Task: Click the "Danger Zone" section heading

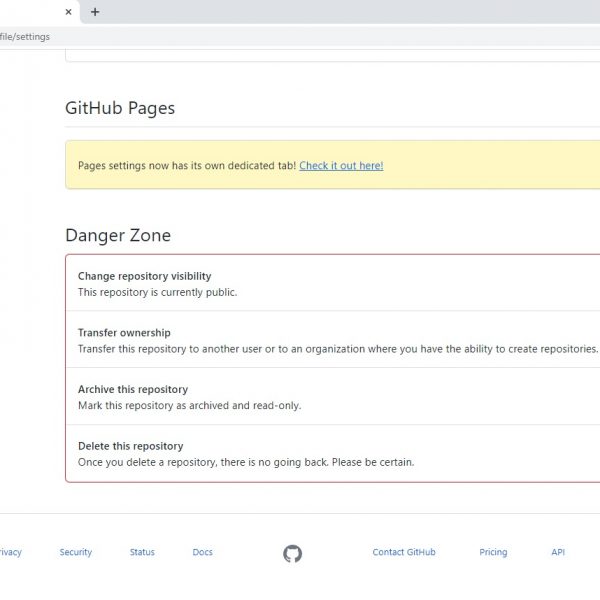Action: coord(118,236)
